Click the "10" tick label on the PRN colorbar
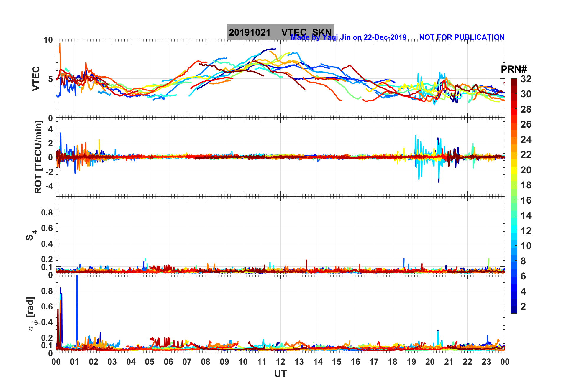The image size is (561, 392). 526,246
